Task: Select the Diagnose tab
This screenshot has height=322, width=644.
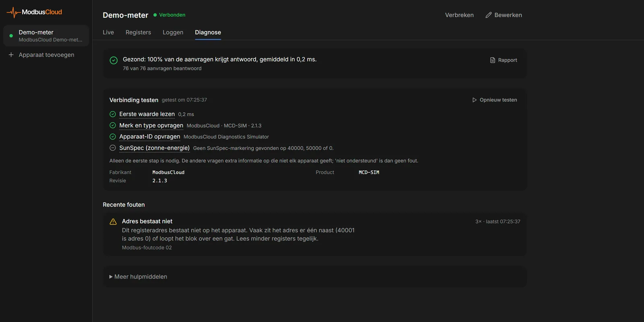Action: point(208,32)
